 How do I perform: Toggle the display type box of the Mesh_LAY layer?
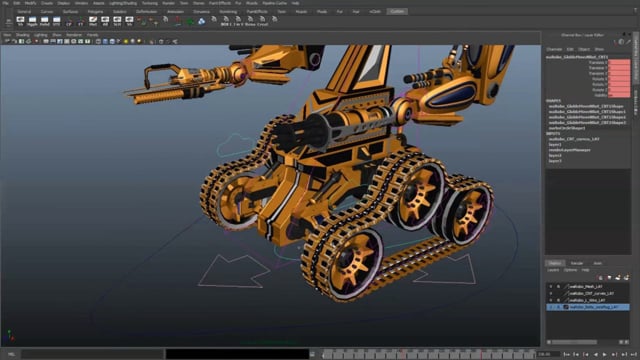[x=558, y=287]
